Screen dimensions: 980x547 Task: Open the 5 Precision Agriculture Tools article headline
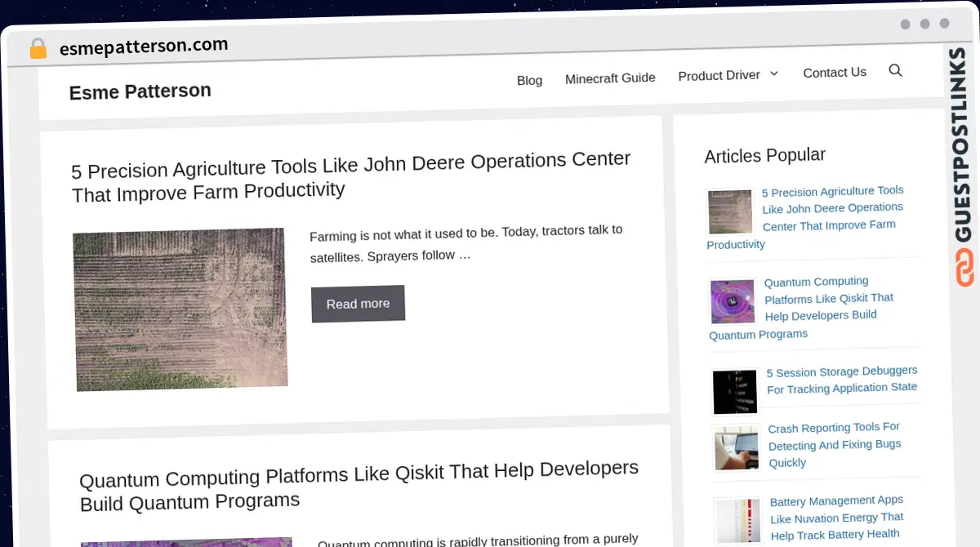pyautogui.click(x=351, y=176)
